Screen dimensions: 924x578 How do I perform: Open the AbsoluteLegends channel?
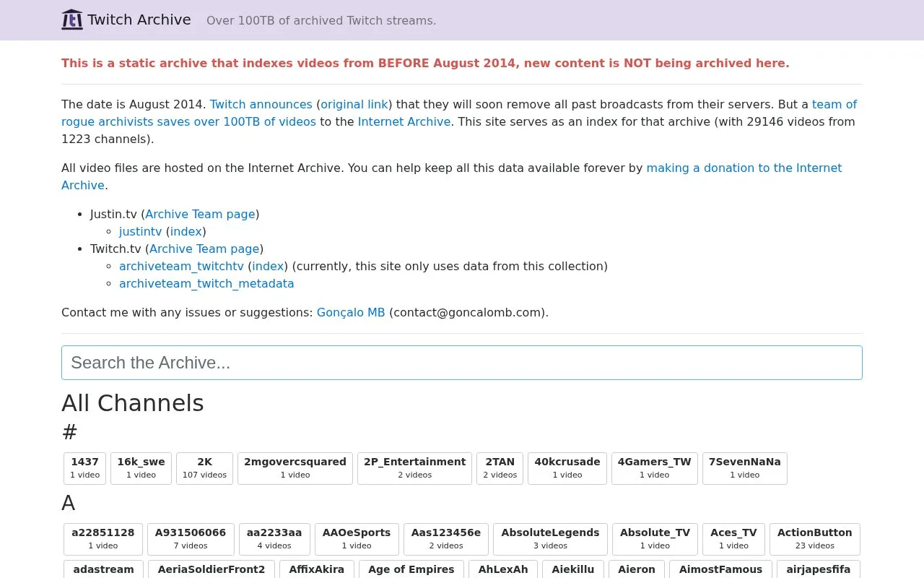coord(551,539)
